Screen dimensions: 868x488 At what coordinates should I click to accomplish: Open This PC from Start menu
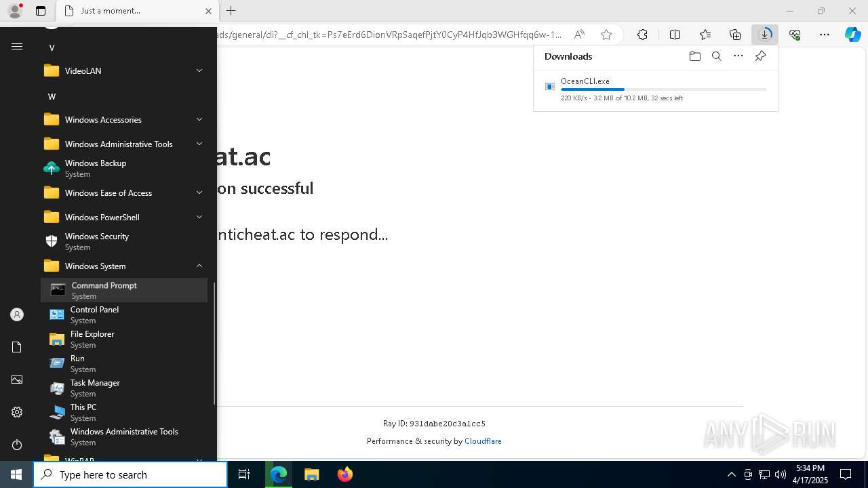pyautogui.click(x=124, y=412)
